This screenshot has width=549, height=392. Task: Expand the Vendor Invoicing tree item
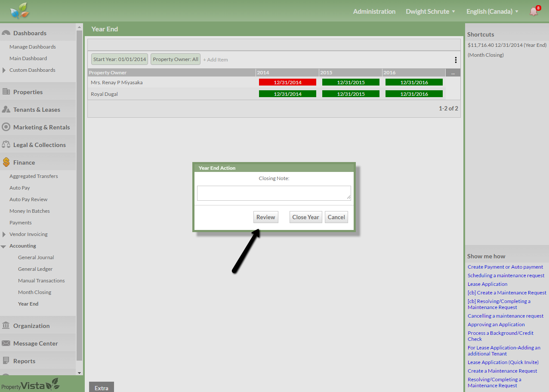pyautogui.click(x=4, y=234)
